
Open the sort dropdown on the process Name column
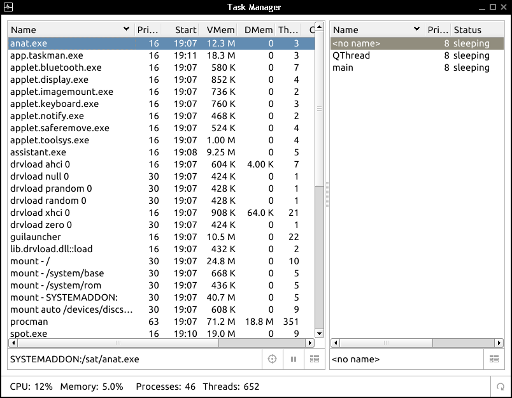(x=126, y=29)
